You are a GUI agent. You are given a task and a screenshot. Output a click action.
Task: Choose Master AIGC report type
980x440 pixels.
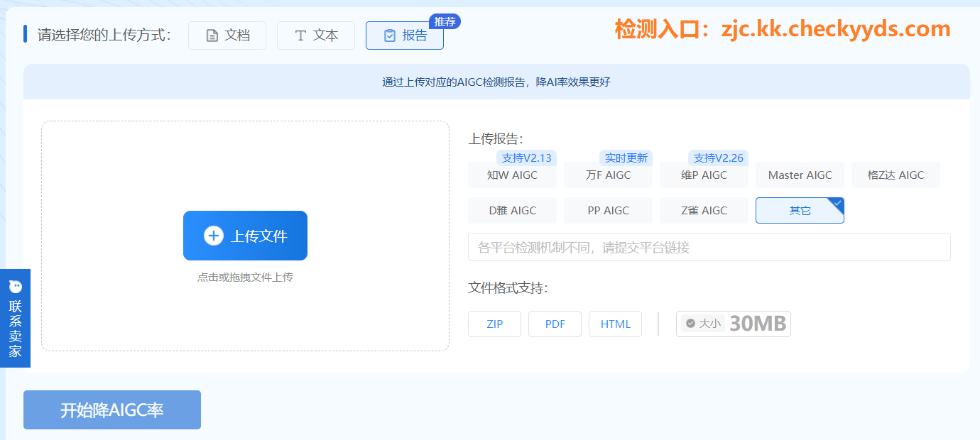tap(800, 175)
